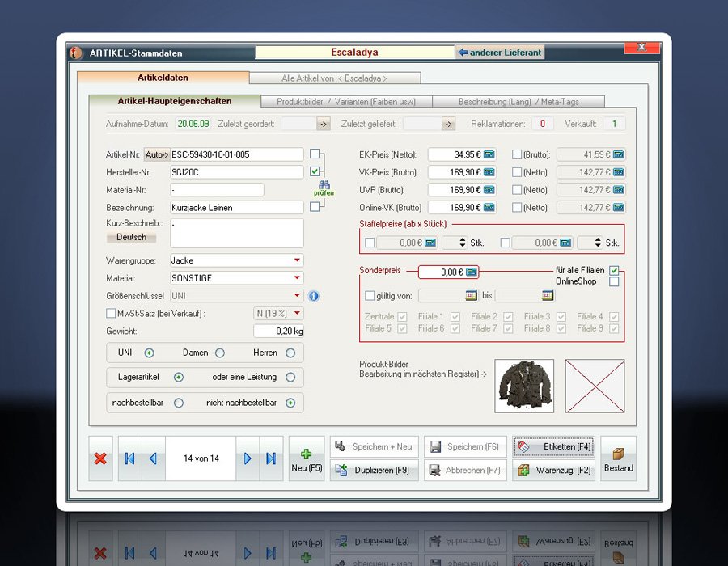Open the Material dropdown list

(297, 278)
